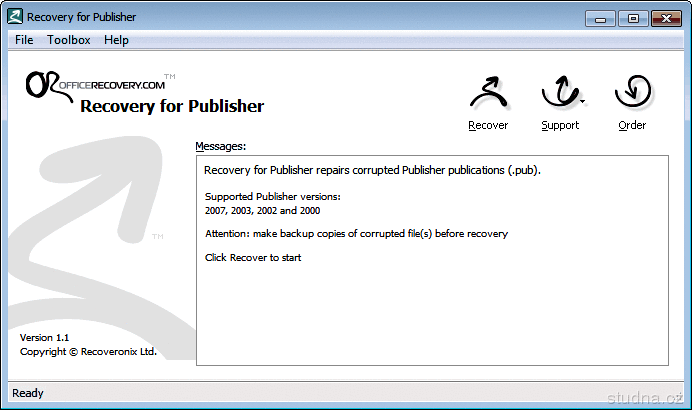The width and height of the screenshot is (692, 410).
Task: Minimize the Recovery for Publisher window
Action: pyautogui.click(x=600, y=19)
